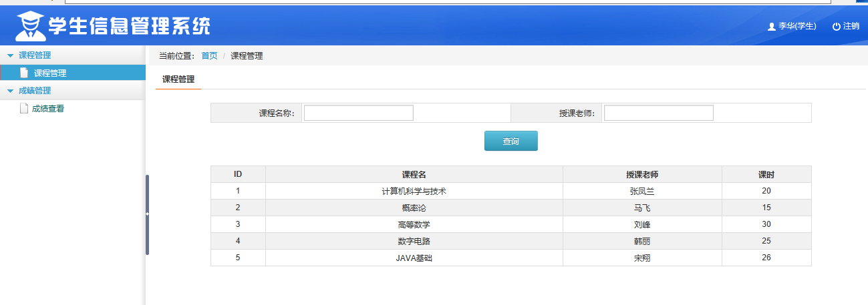
Task: Click teacher name 韩丽
Action: 642,241
